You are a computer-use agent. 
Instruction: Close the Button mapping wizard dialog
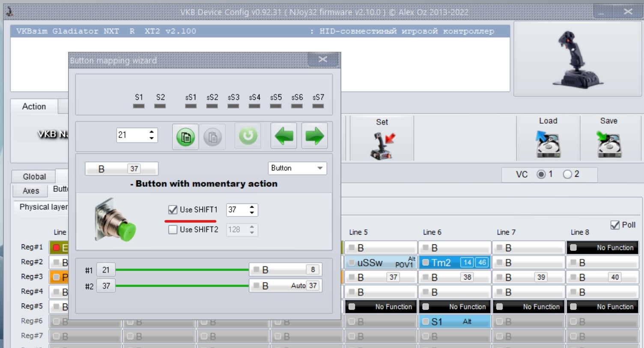pos(323,59)
